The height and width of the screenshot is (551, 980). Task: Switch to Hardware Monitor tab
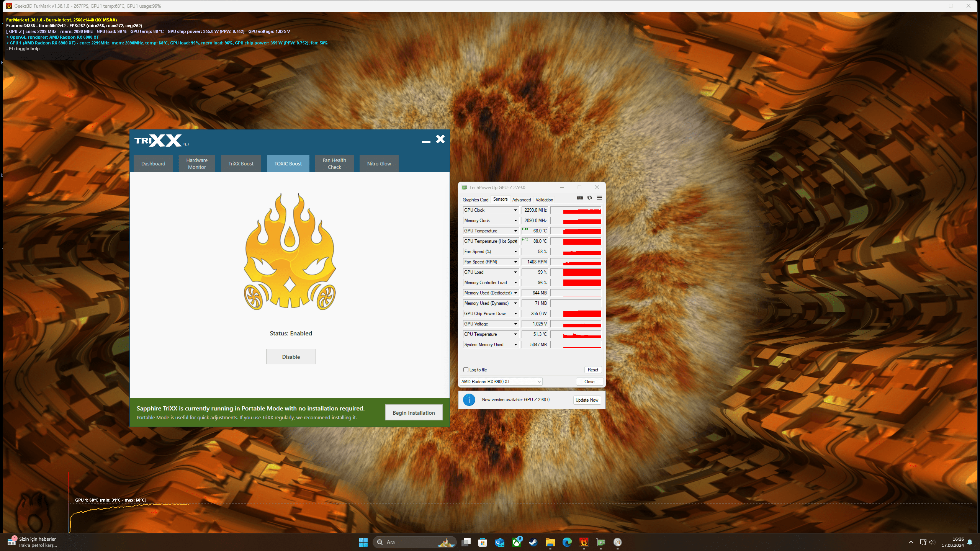coord(197,164)
